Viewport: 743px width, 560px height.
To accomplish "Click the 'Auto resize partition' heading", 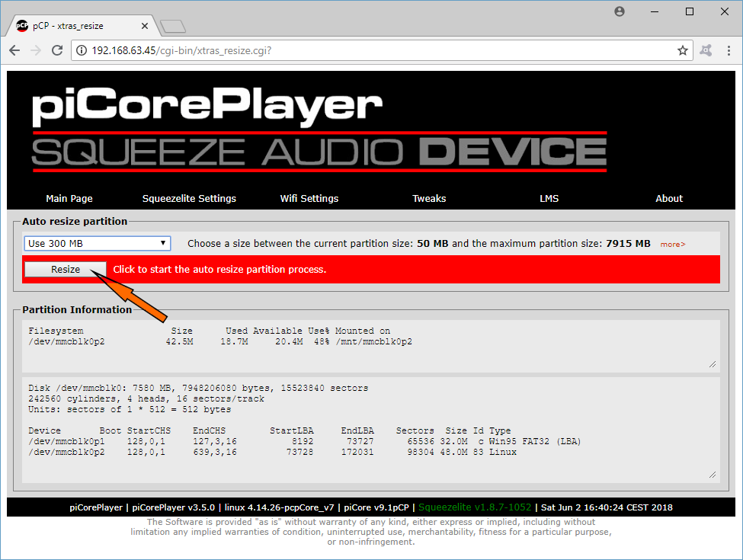I will (x=75, y=221).
